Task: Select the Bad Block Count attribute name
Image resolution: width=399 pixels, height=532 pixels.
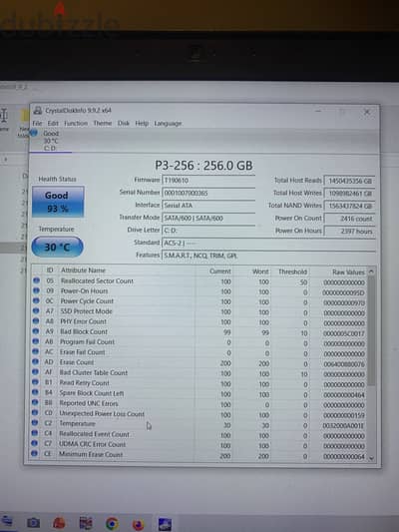Action: point(84,331)
